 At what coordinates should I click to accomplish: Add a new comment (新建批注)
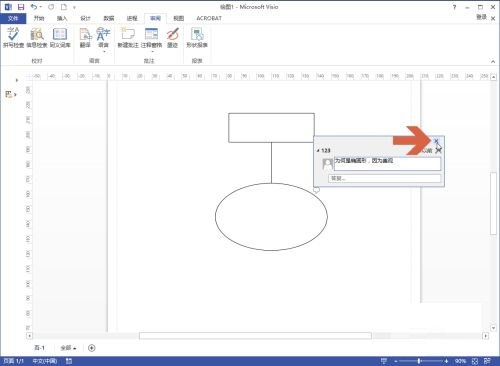point(128,37)
